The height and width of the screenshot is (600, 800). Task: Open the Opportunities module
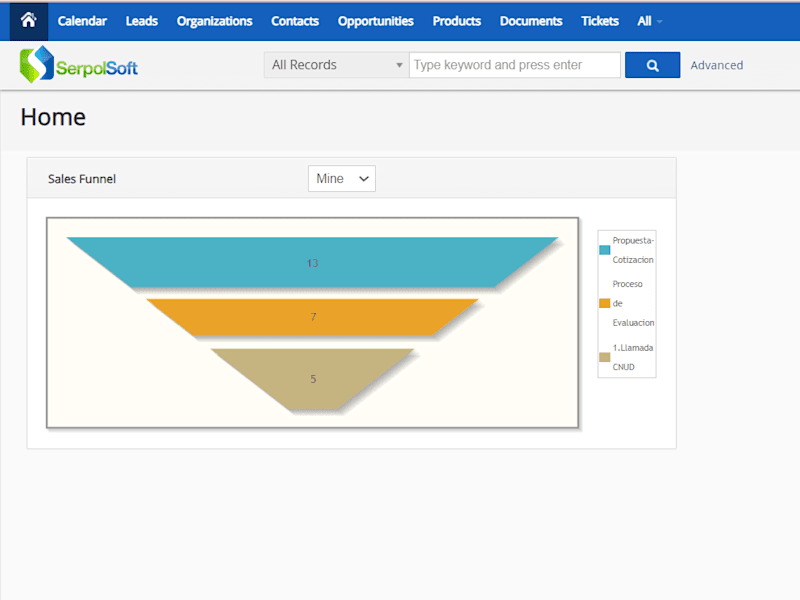point(376,21)
